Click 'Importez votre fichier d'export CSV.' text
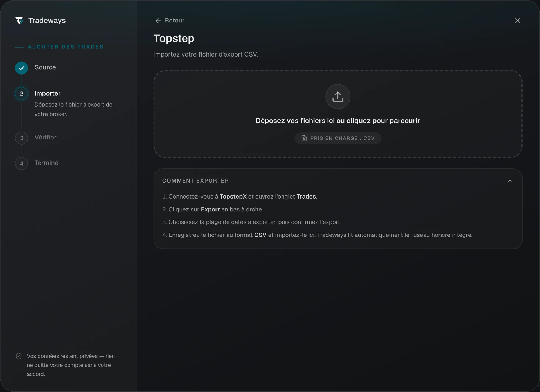 tap(206, 54)
